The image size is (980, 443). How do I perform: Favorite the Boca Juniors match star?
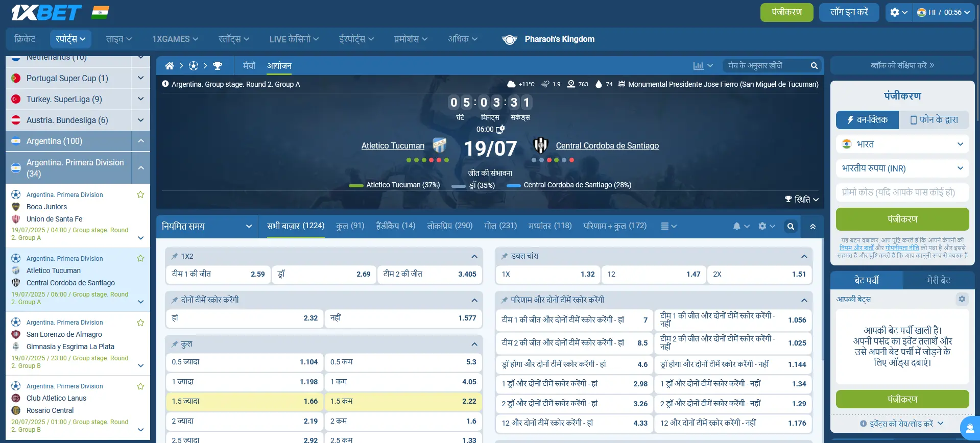coord(140,194)
